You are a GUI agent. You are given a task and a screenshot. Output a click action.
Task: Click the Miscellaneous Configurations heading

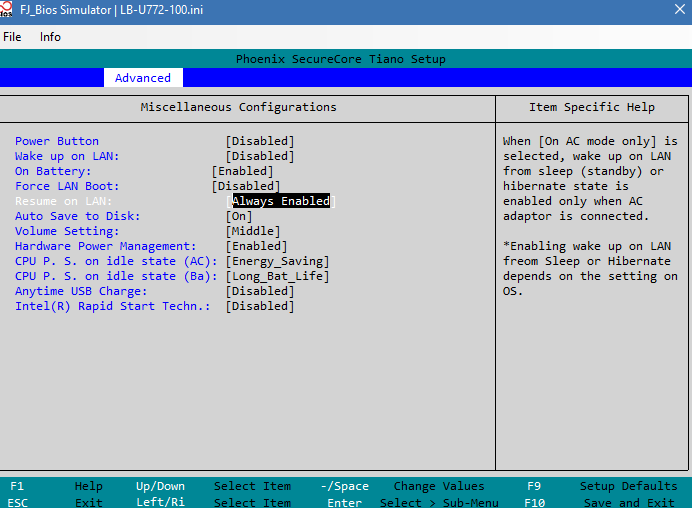pyautogui.click(x=239, y=107)
